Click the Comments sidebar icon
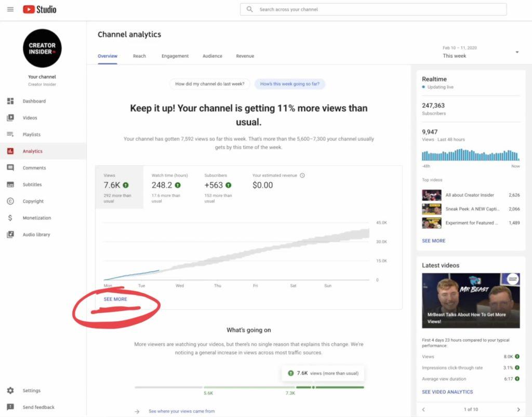This screenshot has width=532, height=417. coord(10,168)
